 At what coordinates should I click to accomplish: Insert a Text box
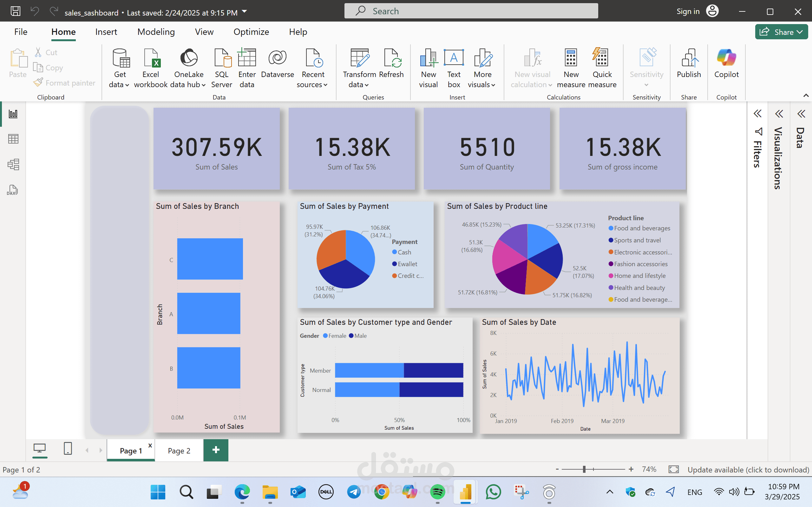[x=454, y=59]
